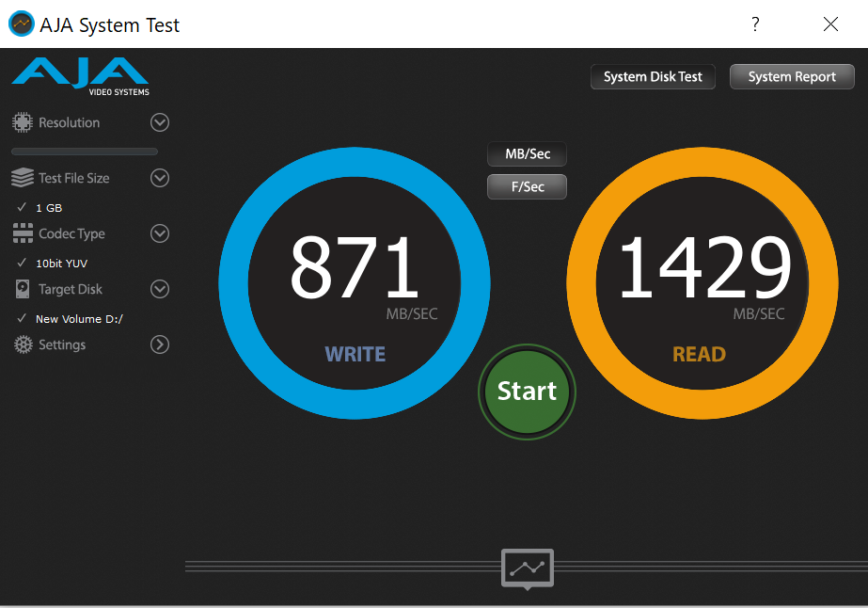The image size is (868, 608).
Task: Switch units to MB/Sec
Action: click(527, 154)
